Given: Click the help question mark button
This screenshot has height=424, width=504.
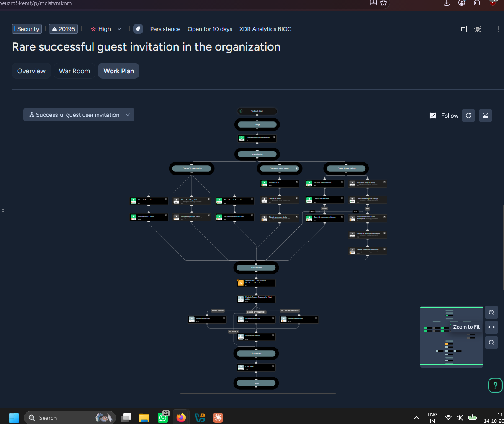Looking at the screenshot, I should 495,385.
